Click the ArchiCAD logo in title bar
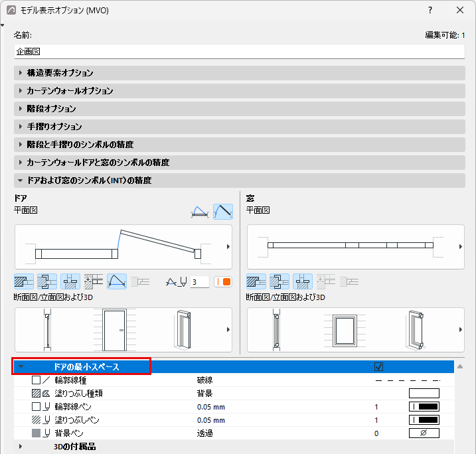The height and width of the screenshot is (454, 476). [11, 10]
